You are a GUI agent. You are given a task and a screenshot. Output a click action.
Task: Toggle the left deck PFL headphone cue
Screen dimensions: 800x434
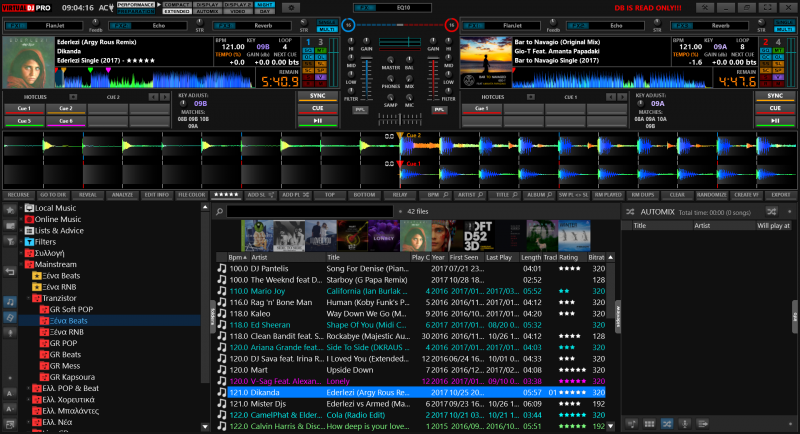point(360,110)
